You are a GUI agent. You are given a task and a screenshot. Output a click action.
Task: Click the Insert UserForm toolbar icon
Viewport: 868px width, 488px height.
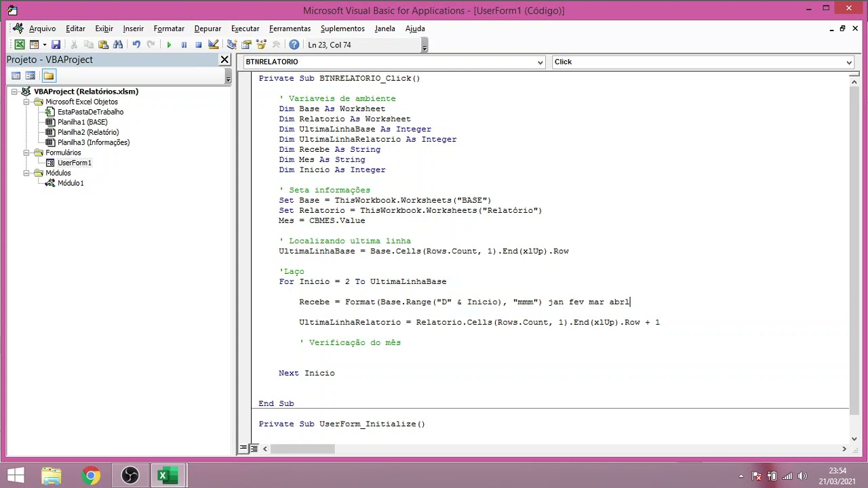(34, 45)
